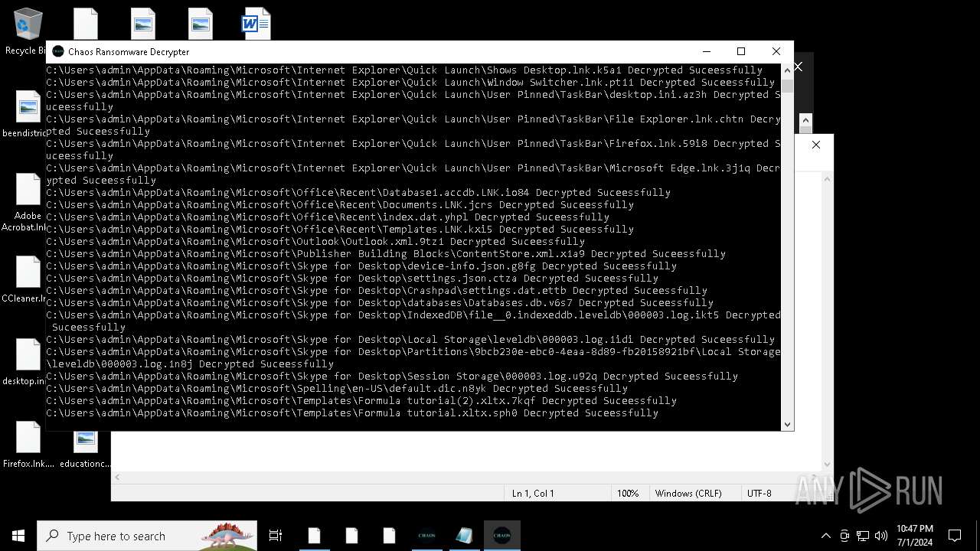Click the device-info.json.g8fg console line
The image size is (980, 551).
[361, 266]
